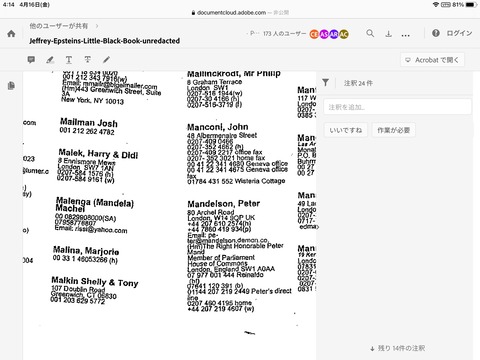Image resolution: width=480 pixels, height=360 pixels.
Task: Click the heading 'Mandelson, Peter'
Action: pyautogui.click(x=224, y=204)
